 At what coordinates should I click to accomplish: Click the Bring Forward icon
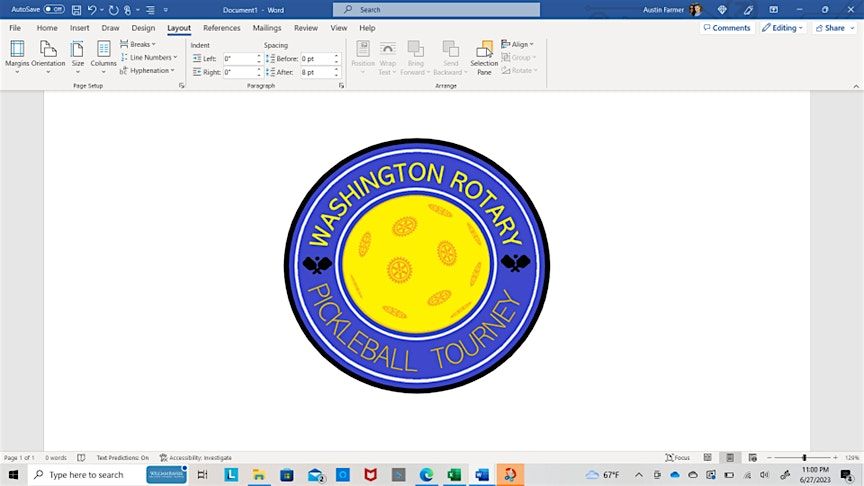(x=415, y=50)
